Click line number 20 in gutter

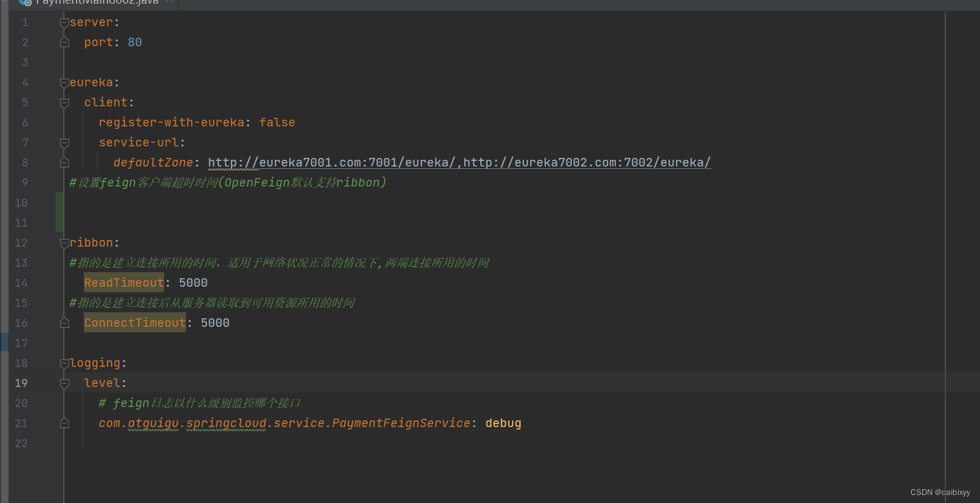[x=21, y=403]
